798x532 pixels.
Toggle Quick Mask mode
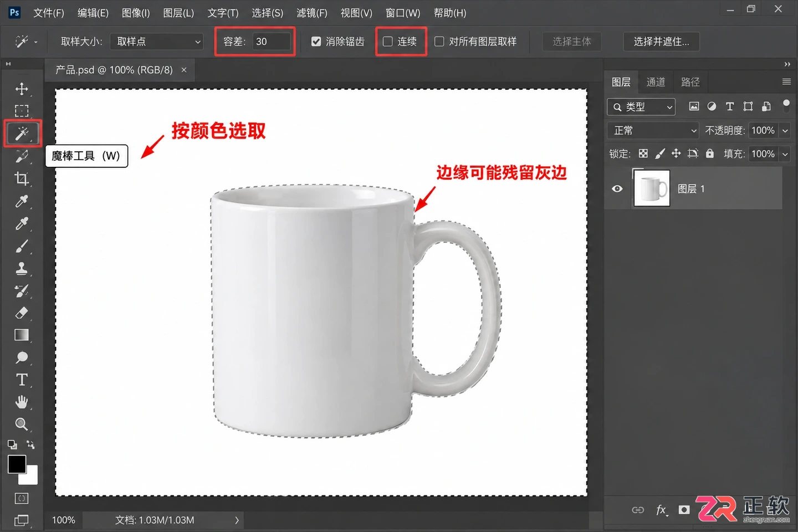click(x=22, y=498)
